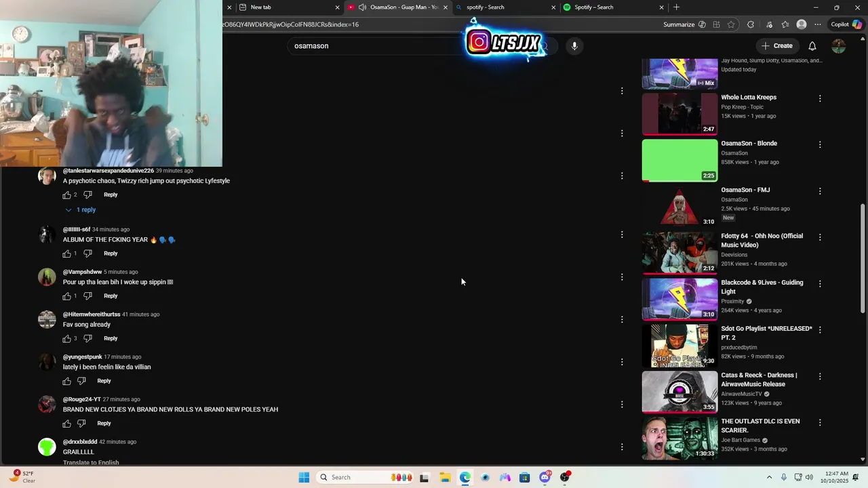Dislike the @Rouge24-YT comment
Image resolution: width=868 pixels, height=488 pixels.
[x=81, y=424]
